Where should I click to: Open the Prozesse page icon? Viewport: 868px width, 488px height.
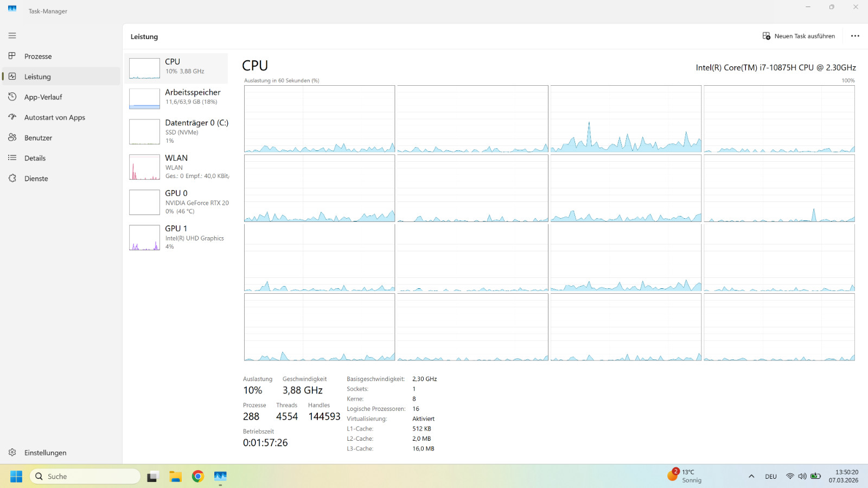pyautogui.click(x=12, y=56)
